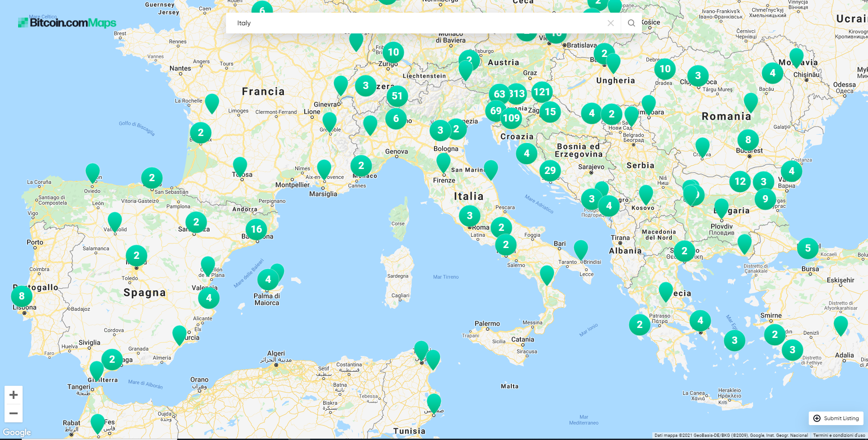Select the map pin near Oviedo
Viewport: 868px width, 440px height.
pos(93,173)
